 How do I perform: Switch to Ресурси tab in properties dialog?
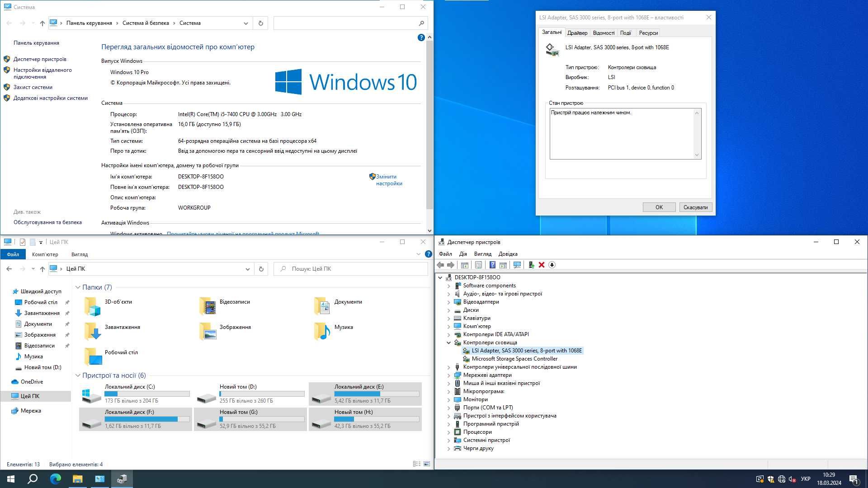pos(648,33)
